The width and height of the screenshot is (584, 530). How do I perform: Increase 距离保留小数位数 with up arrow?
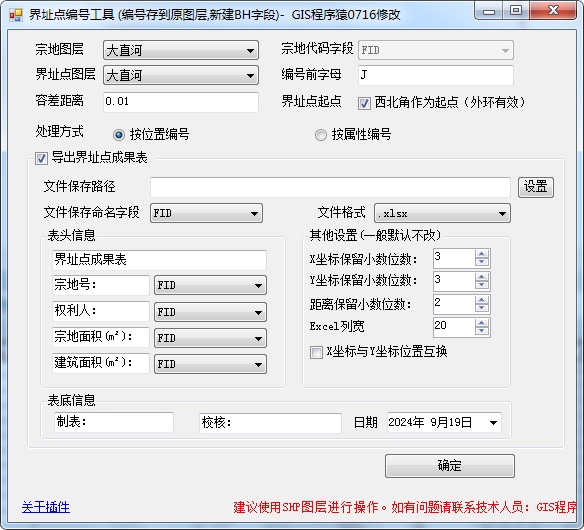tap(482, 300)
